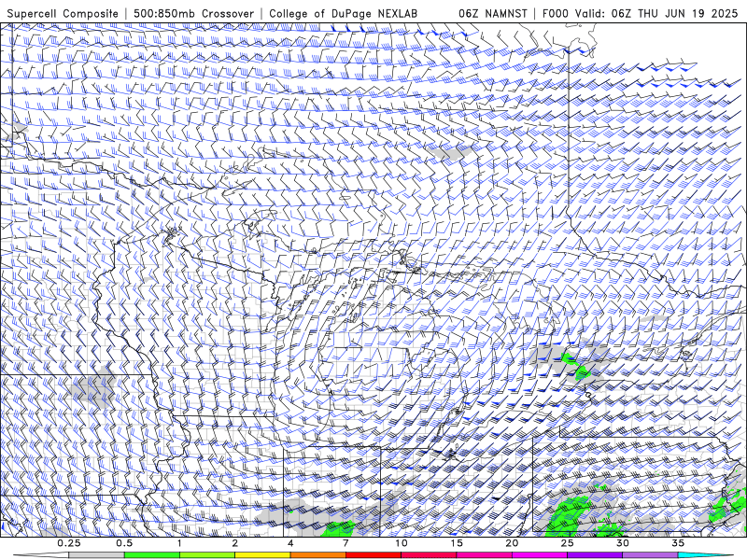The width and height of the screenshot is (747, 560).
Task: Click the legend value 4
Action: [290, 543]
